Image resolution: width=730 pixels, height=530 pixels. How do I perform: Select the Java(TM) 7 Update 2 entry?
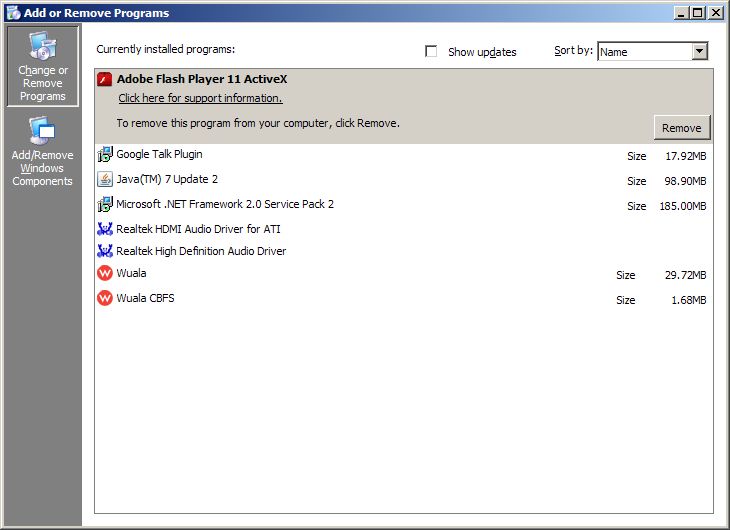(404, 180)
